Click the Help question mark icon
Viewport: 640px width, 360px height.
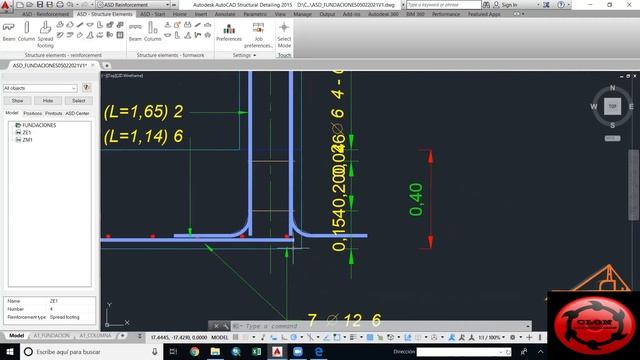click(561, 5)
